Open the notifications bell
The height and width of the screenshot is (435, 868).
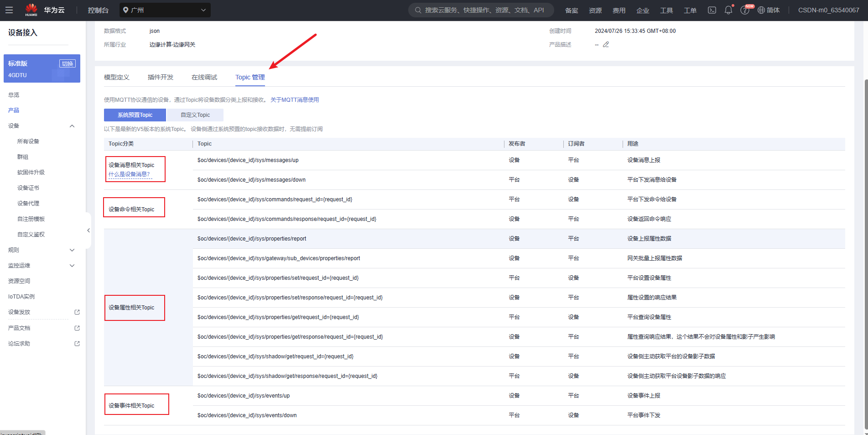point(728,10)
